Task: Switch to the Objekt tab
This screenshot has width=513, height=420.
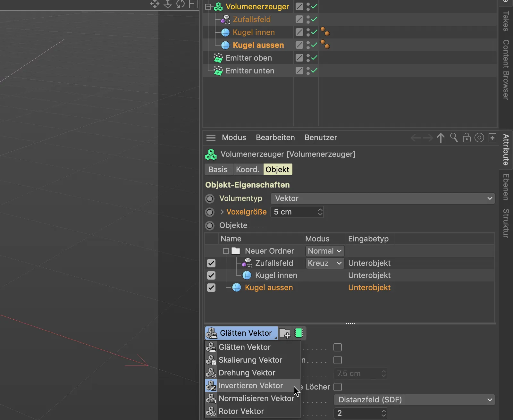Action: click(278, 170)
